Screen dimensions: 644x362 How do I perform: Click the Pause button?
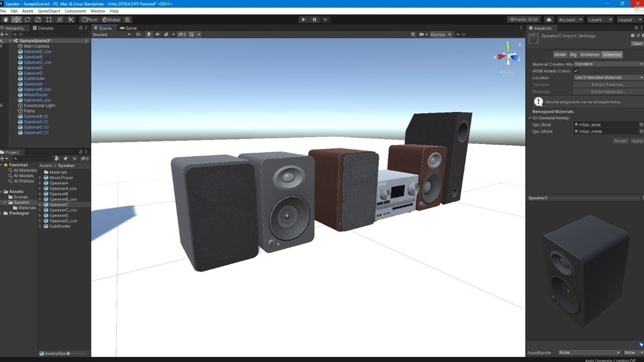pos(314,19)
